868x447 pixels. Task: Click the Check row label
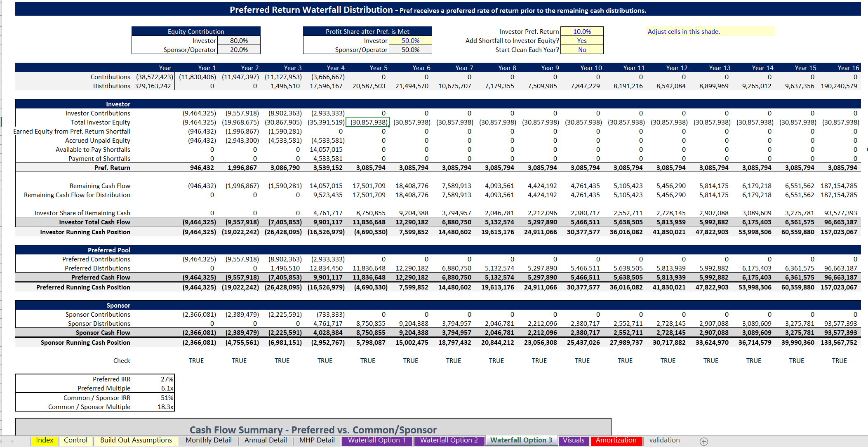[x=122, y=360]
